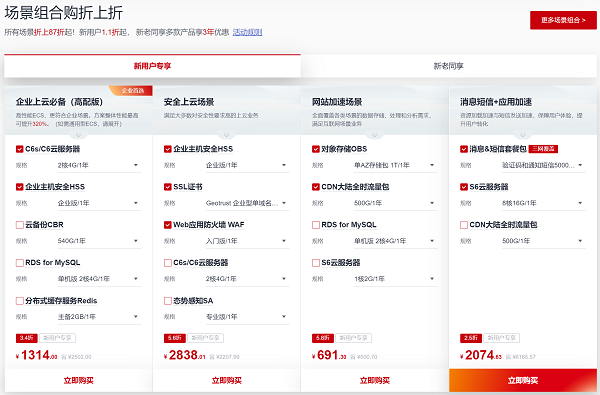
Task: Check the 分布式缓存服务Redis checkbox
Action: tap(20, 300)
